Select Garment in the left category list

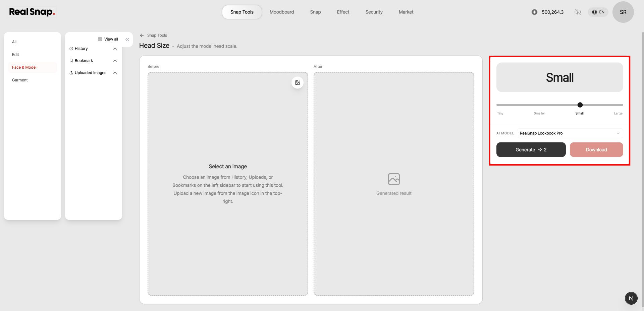click(x=20, y=80)
